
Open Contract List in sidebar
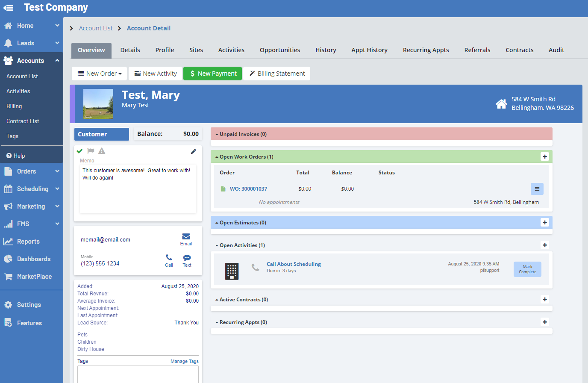pyautogui.click(x=23, y=121)
